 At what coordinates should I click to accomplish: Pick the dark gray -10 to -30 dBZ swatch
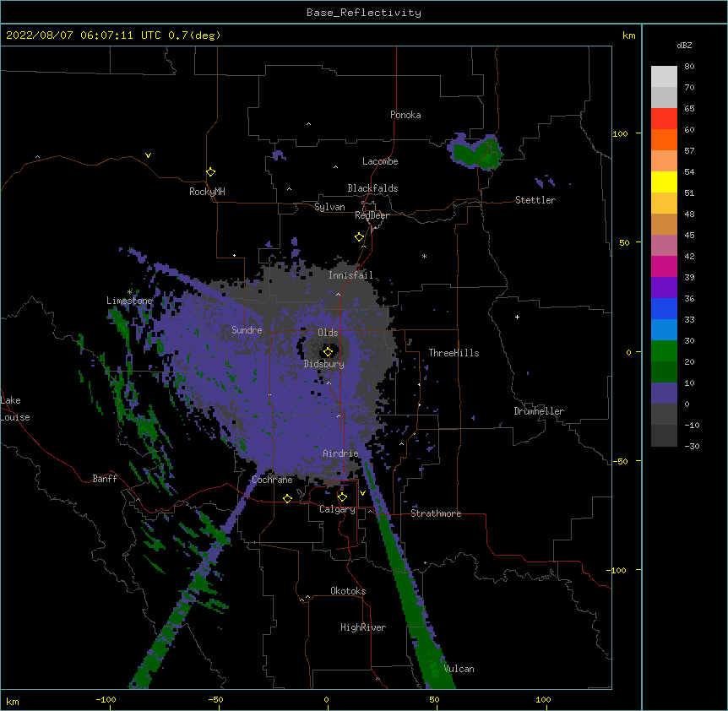(664, 436)
